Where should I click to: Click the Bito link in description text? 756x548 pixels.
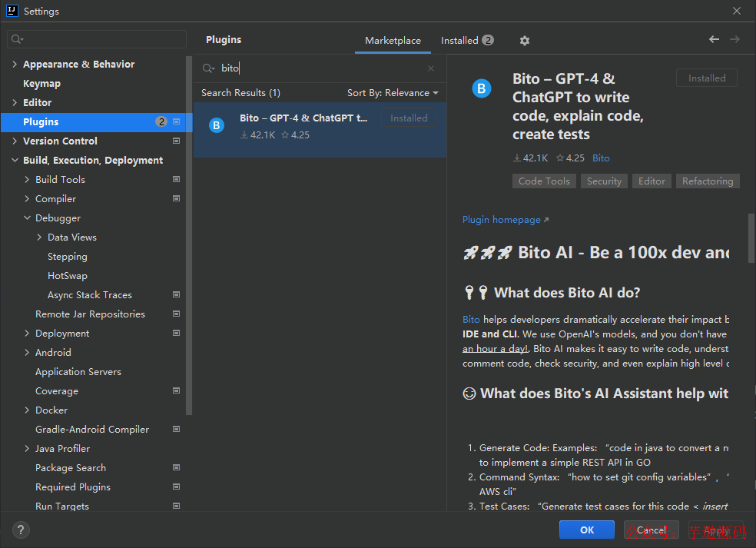(x=471, y=319)
